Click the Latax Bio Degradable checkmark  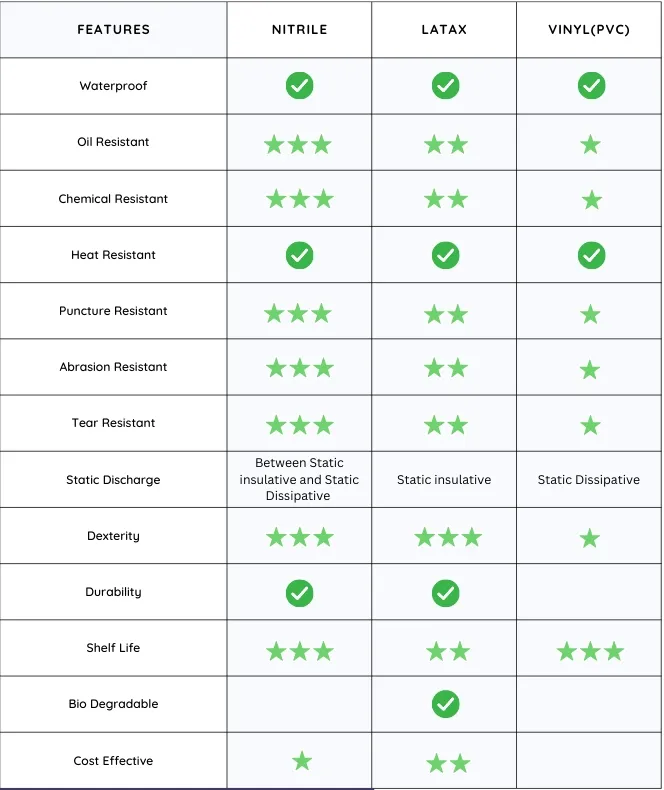[x=445, y=704]
